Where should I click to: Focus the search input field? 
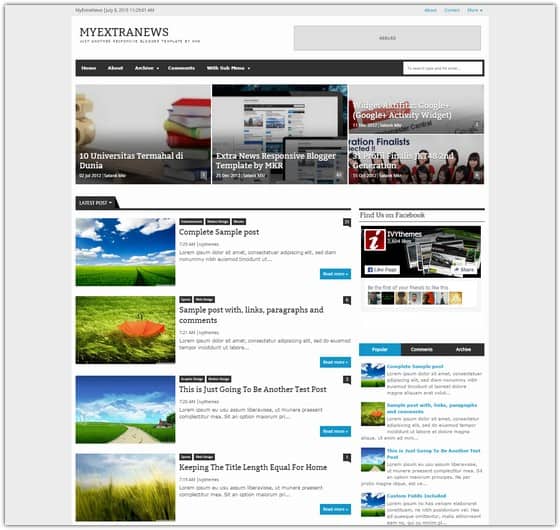442,68
